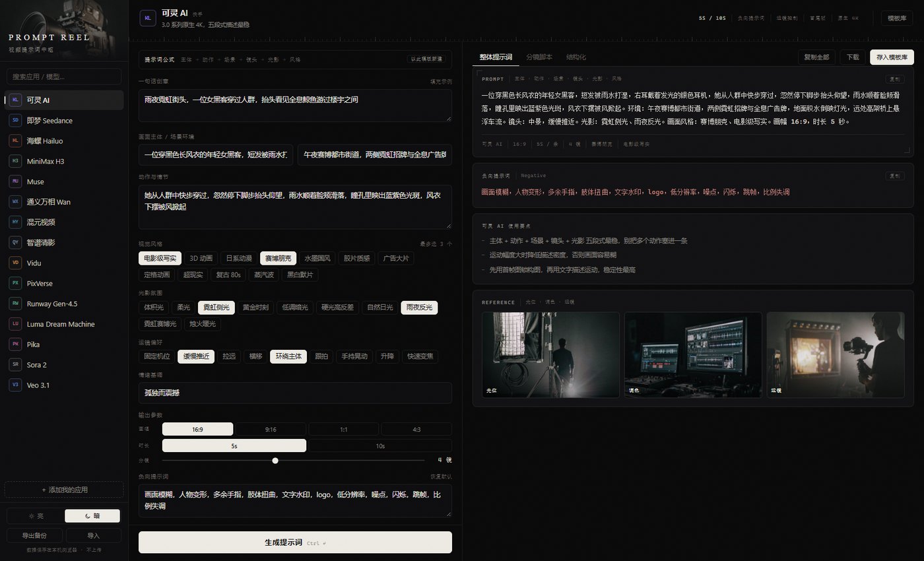The image size is (924, 561).
Task: Select the PX badge for PixVerse
Action: 15,283
